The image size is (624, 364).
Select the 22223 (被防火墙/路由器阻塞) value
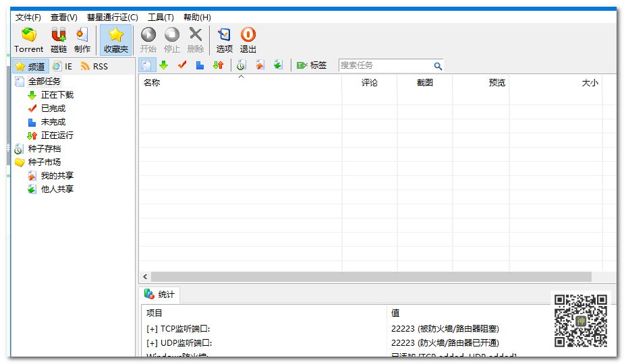445,329
